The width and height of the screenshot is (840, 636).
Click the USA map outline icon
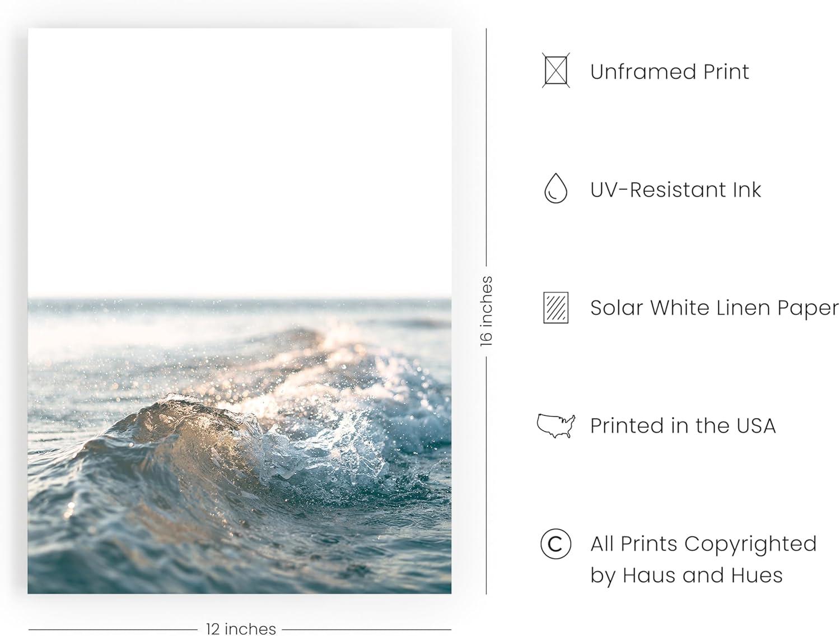point(556,426)
